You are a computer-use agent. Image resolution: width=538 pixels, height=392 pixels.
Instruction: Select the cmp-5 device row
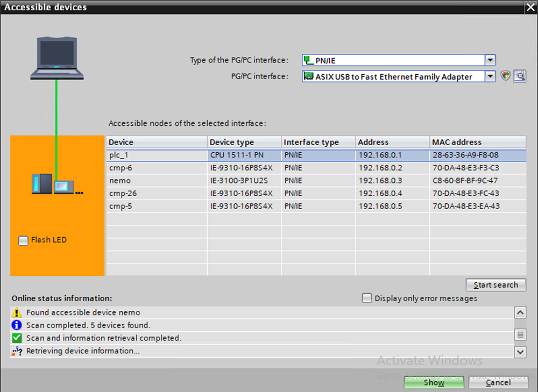316,206
